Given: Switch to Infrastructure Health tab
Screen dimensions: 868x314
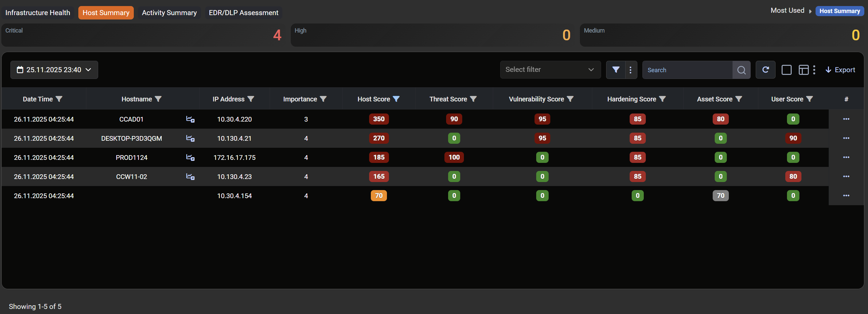Looking at the screenshot, I should point(38,13).
